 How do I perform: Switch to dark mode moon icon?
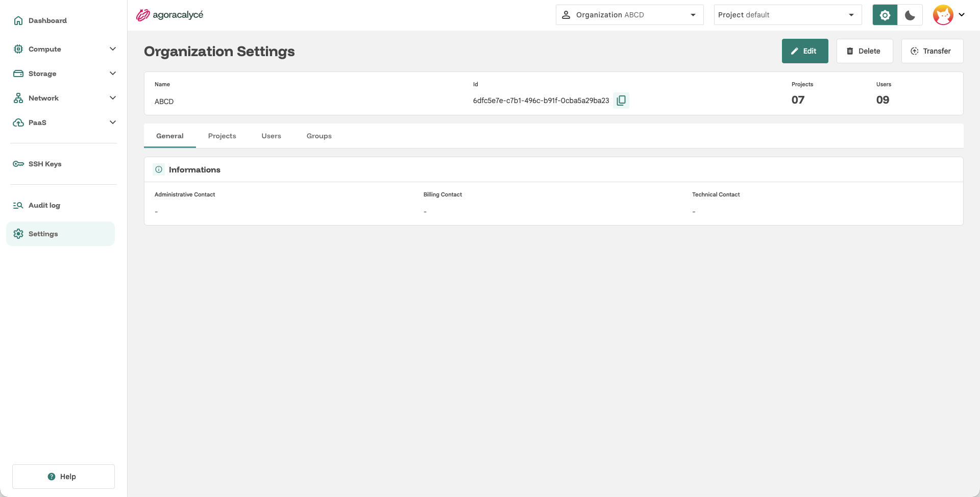tap(910, 15)
